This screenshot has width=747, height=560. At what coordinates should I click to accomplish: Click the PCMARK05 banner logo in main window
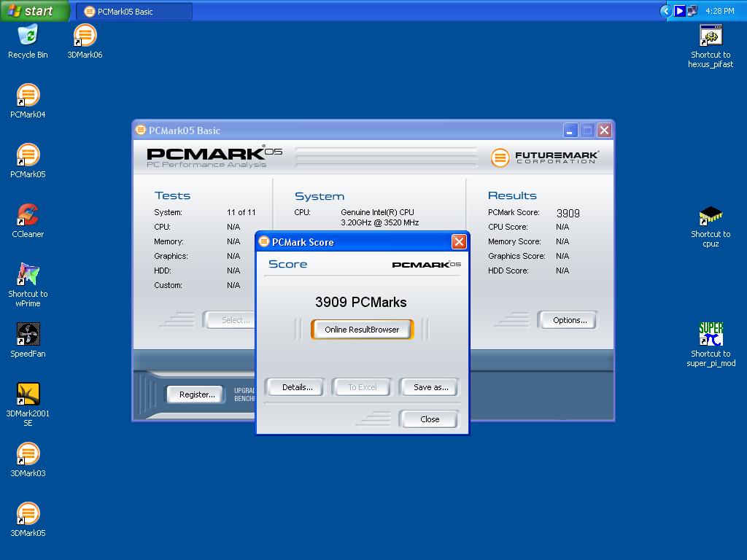tap(214, 156)
